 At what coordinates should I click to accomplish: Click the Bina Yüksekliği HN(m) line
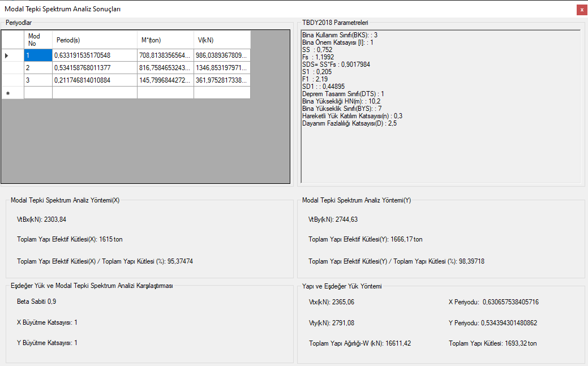tap(341, 101)
